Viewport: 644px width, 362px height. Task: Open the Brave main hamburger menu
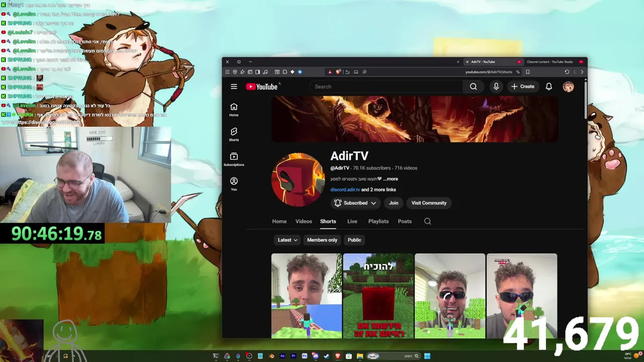tap(227, 71)
